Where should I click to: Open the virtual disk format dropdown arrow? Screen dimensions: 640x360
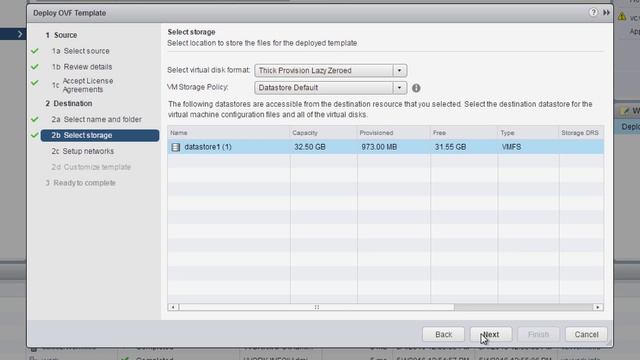click(x=400, y=71)
